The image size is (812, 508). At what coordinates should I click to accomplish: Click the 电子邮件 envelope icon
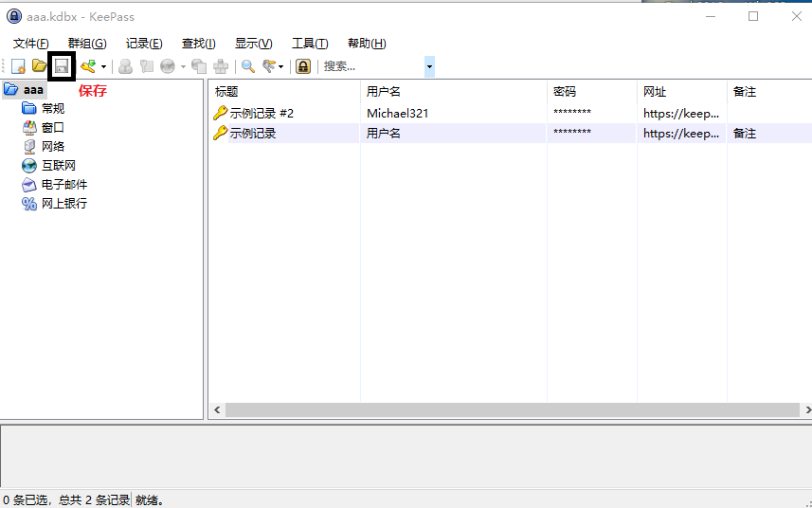[x=29, y=185]
